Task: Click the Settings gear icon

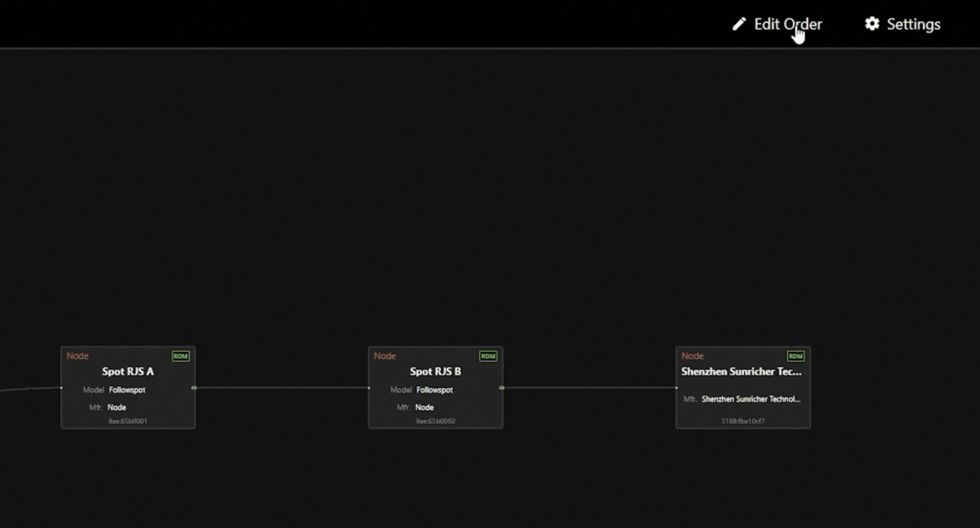Action: click(872, 24)
